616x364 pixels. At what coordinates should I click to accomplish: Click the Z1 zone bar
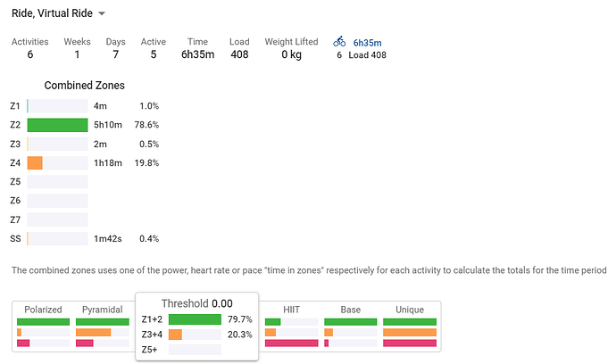click(x=57, y=106)
